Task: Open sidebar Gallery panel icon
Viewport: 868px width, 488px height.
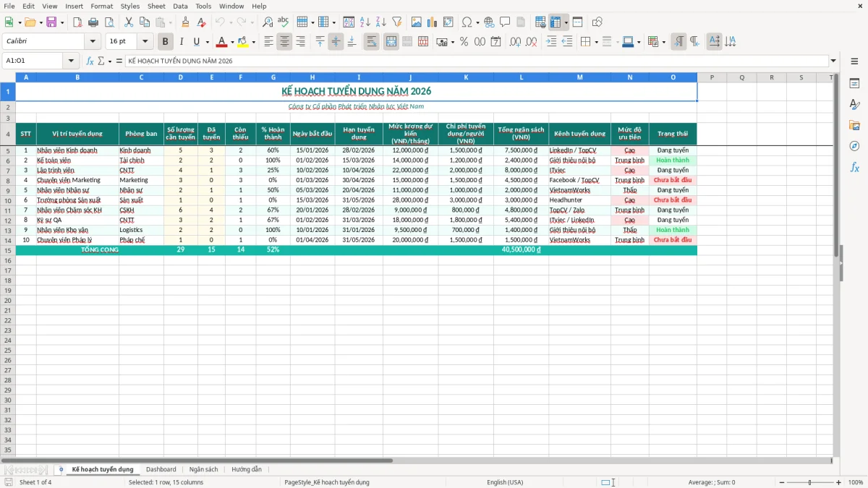Action: tap(854, 125)
